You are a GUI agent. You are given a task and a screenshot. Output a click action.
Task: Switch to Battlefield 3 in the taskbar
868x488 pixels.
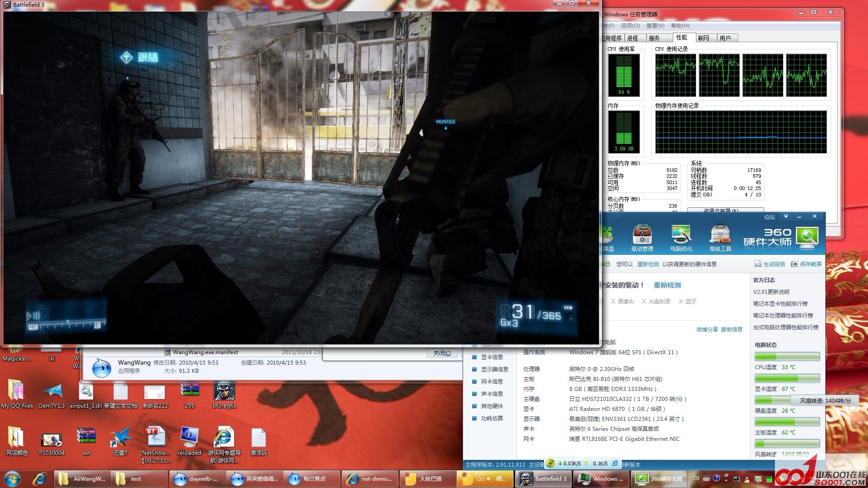tap(543, 478)
